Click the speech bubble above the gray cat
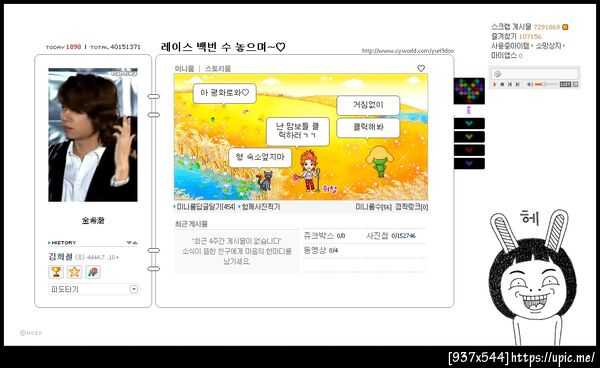The height and width of the screenshot is (368, 600). 260,158
